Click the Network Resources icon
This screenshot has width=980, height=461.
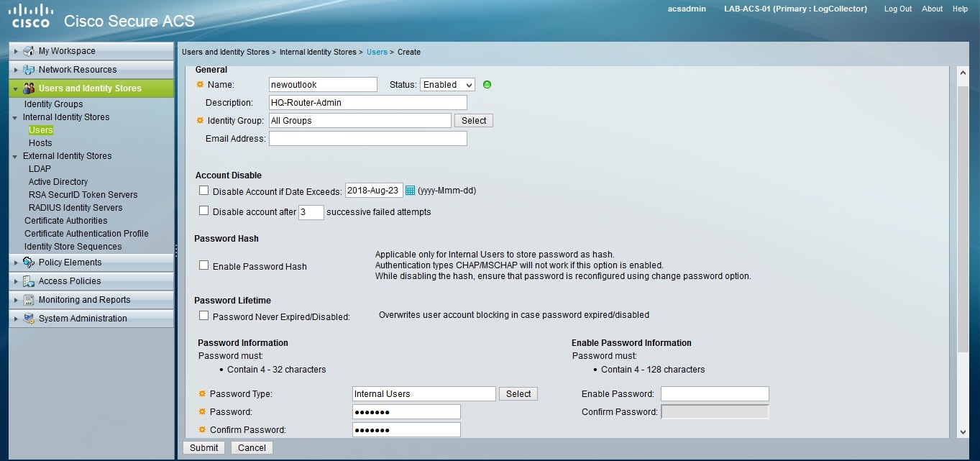coord(29,70)
